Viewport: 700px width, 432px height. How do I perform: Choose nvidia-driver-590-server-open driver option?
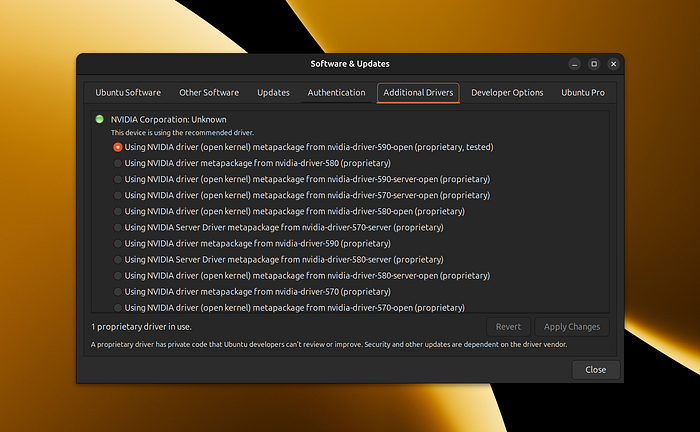point(118,179)
